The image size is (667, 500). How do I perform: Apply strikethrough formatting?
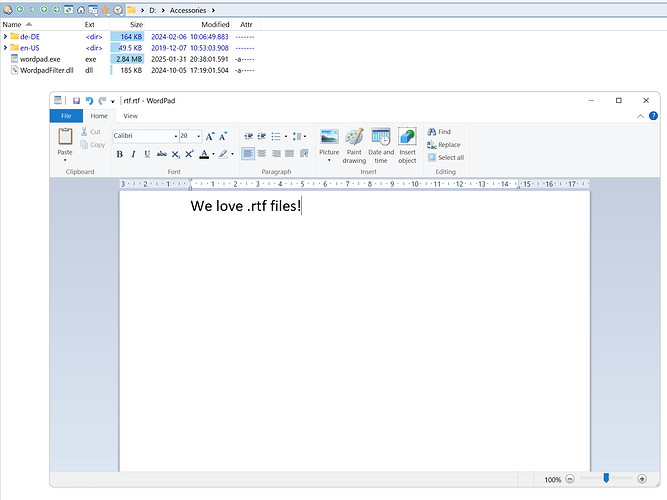(162, 154)
